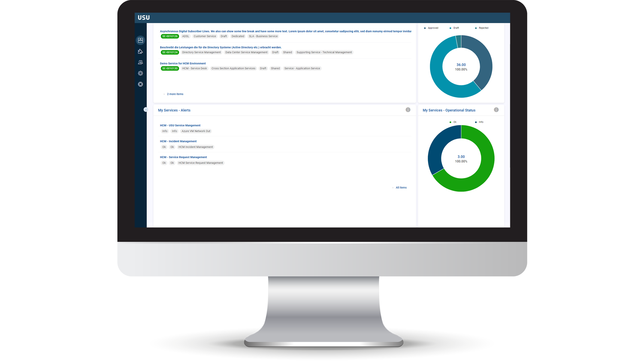The width and height of the screenshot is (644, 362).
Task: Click the second settings gear icon below
Action: click(141, 84)
